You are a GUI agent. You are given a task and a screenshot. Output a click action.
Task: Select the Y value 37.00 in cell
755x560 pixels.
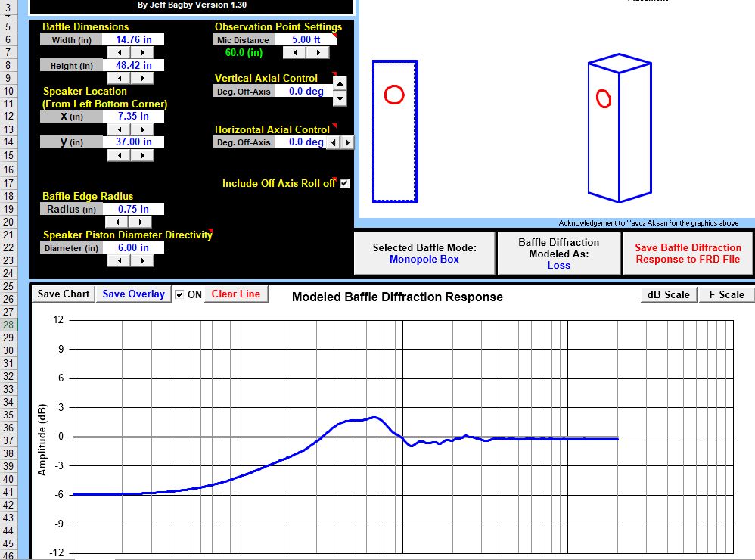[133, 142]
